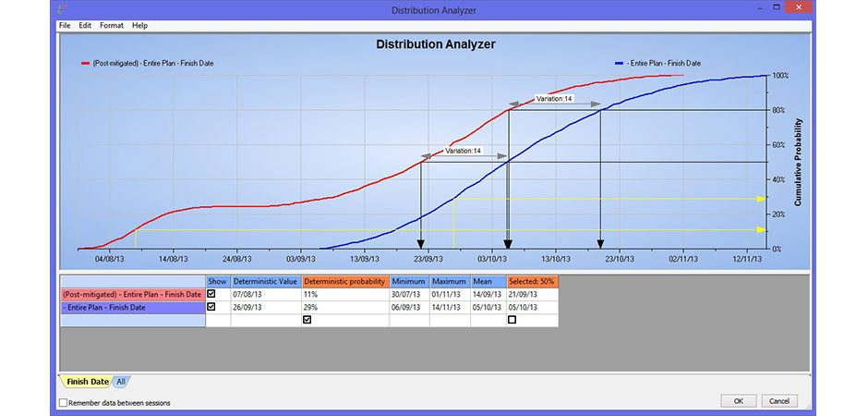Click the black arrowhead near 23/09/13 on the axis
Image resolution: width=868 pixels, height=416 pixels.
(421, 244)
